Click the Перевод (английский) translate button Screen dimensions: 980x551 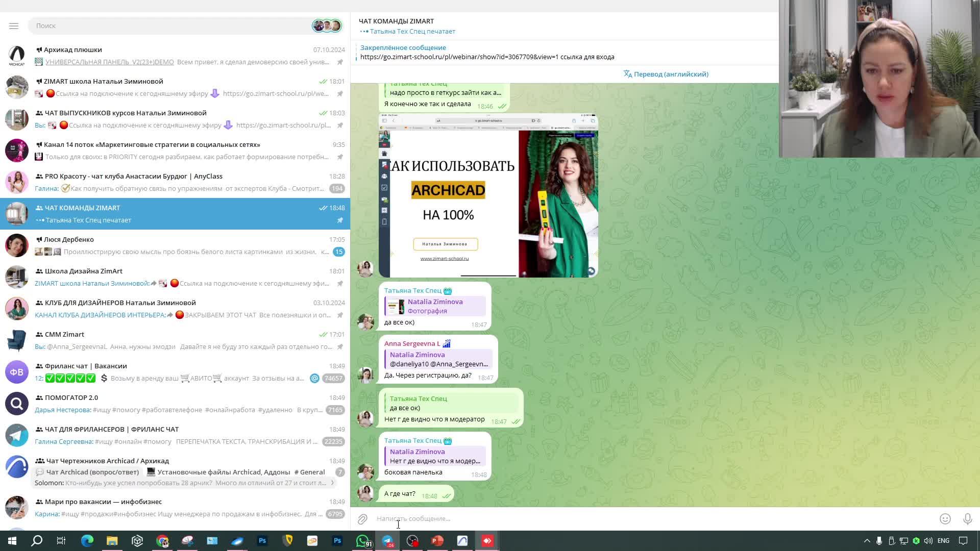666,74
